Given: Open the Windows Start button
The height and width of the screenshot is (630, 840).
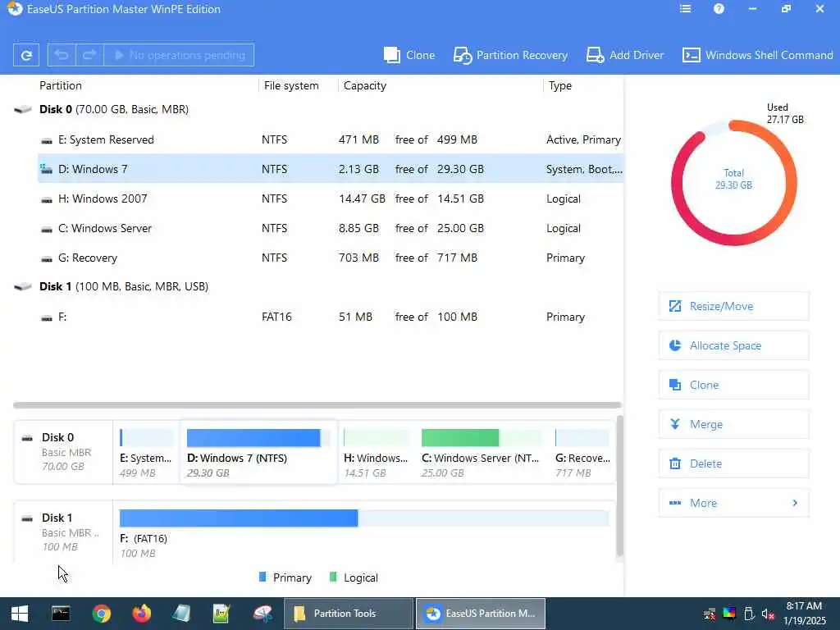Looking at the screenshot, I should (20, 614).
